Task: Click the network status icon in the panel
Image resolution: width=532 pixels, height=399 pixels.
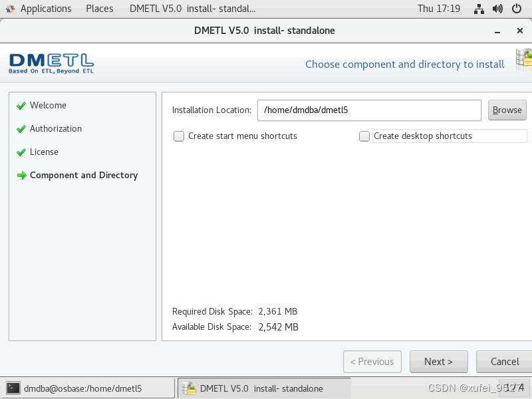Action: (x=479, y=9)
